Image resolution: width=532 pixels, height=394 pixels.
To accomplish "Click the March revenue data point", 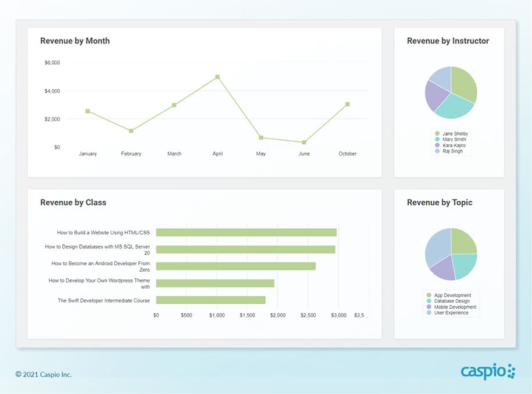I will pos(174,105).
